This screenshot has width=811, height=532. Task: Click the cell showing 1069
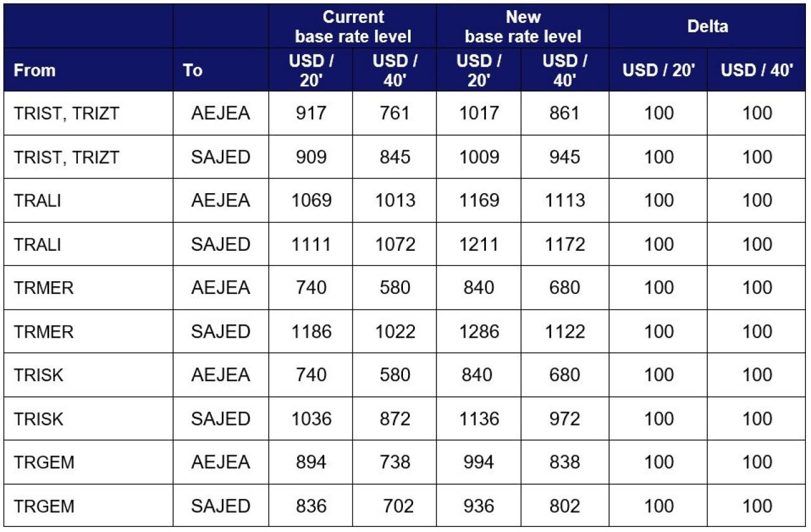310,201
